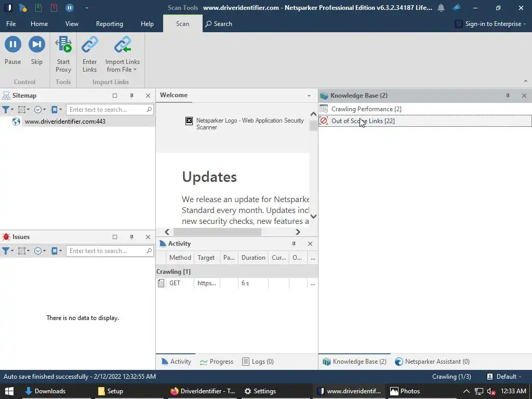
Task: Open Sign-in to Enterprise dropdown
Action: click(490, 24)
